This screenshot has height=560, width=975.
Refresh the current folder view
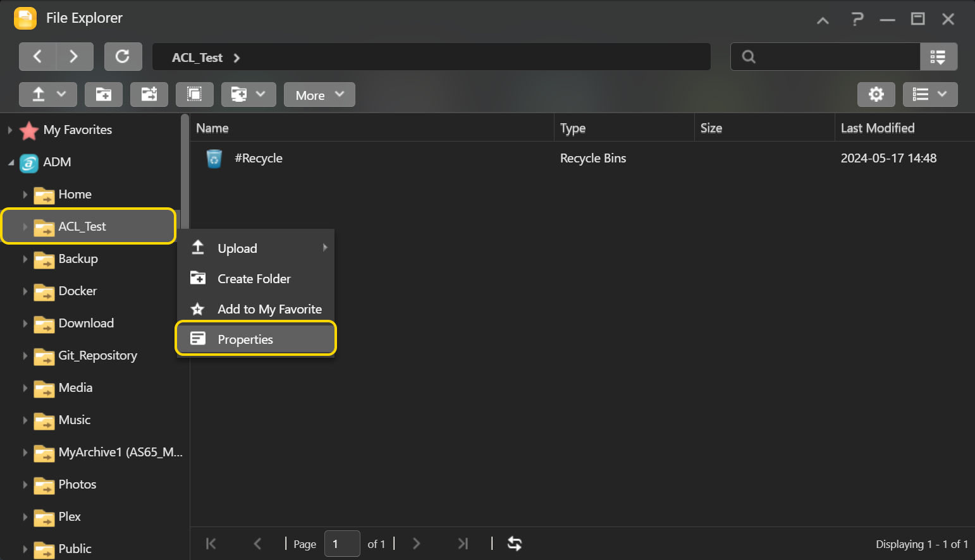[123, 57]
